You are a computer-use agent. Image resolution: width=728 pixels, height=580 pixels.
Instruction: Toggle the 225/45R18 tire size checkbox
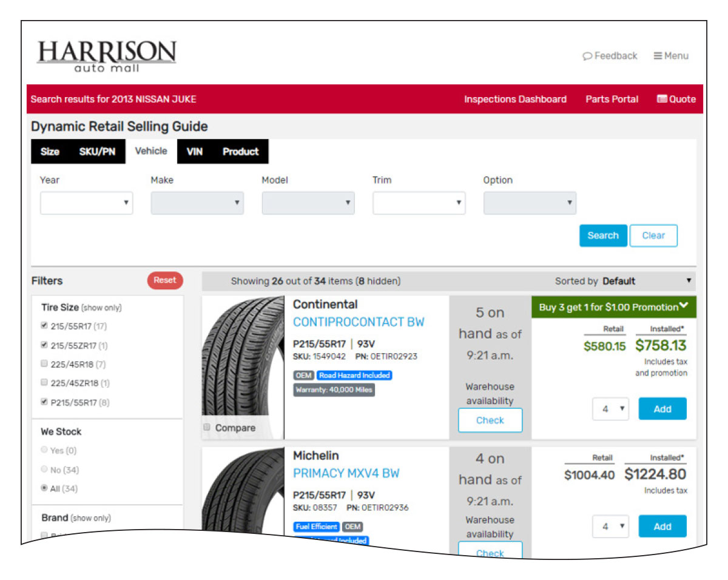[44, 364]
